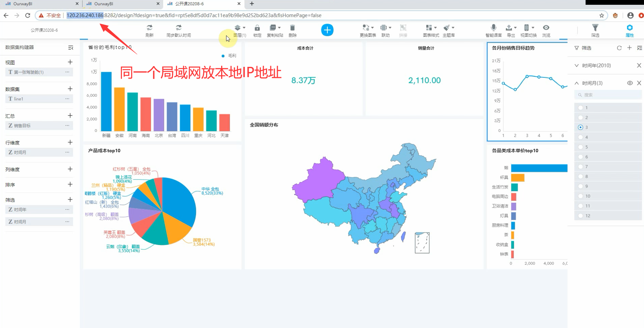
Task: Expand the 时间年(2010) filter
Action: pos(577,65)
